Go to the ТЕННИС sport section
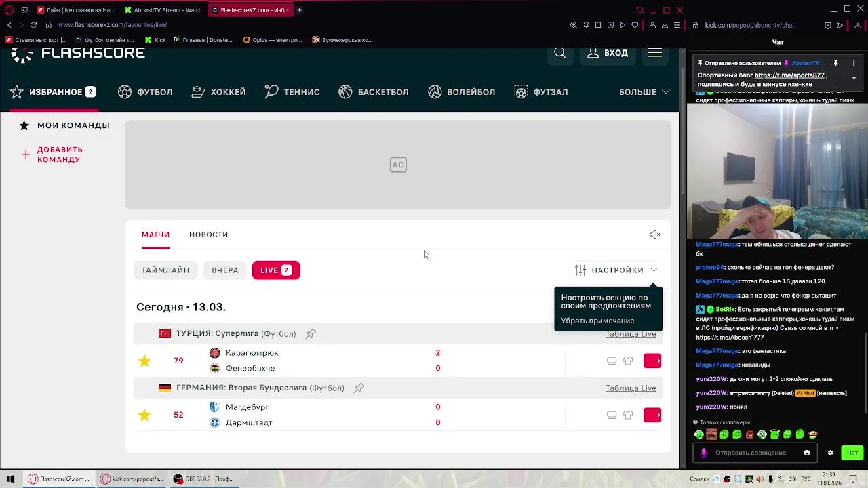The width and height of the screenshot is (868, 488). (292, 92)
